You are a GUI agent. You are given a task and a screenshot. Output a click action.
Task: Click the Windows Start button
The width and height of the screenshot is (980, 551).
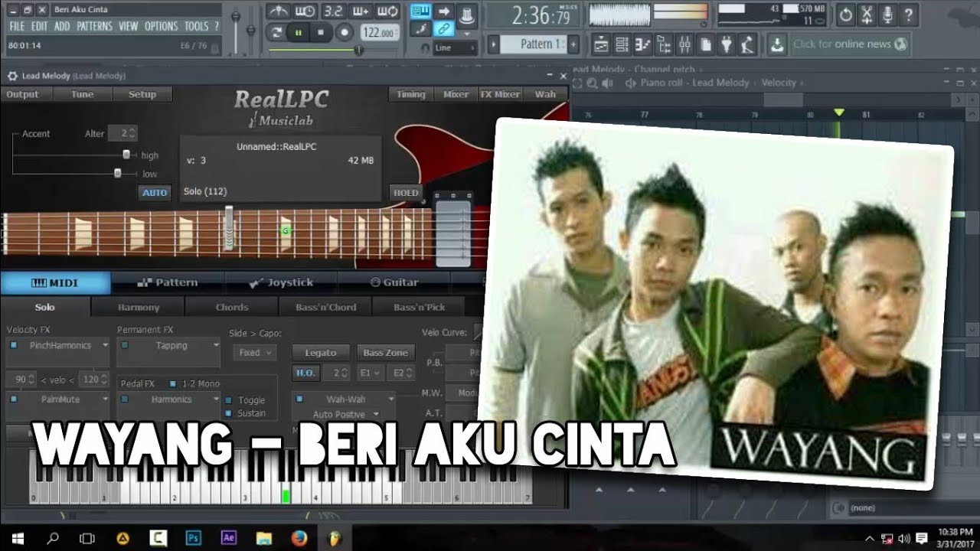17,537
